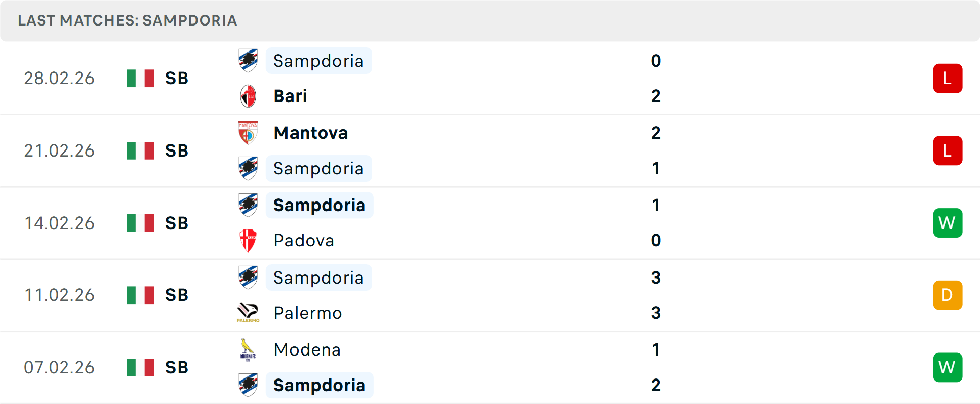Image resolution: width=980 pixels, height=404 pixels.
Task: Select the Bari club badge
Action: point(248,95)
